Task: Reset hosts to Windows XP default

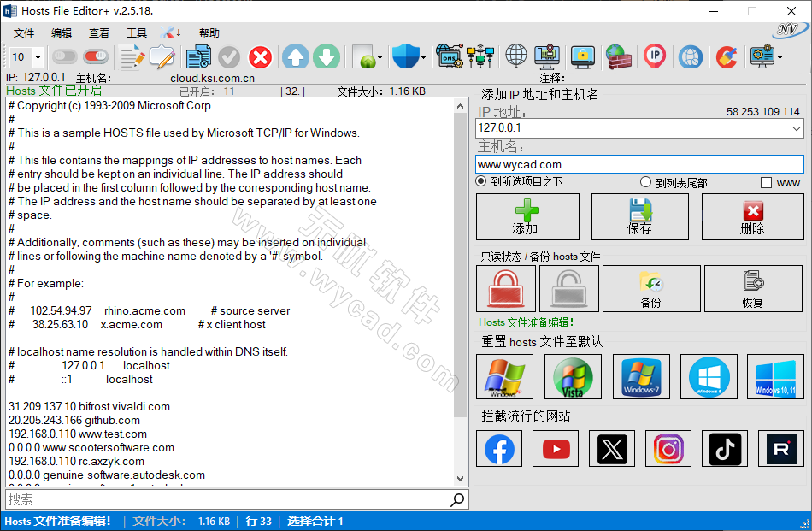Action: click(504, 376)
